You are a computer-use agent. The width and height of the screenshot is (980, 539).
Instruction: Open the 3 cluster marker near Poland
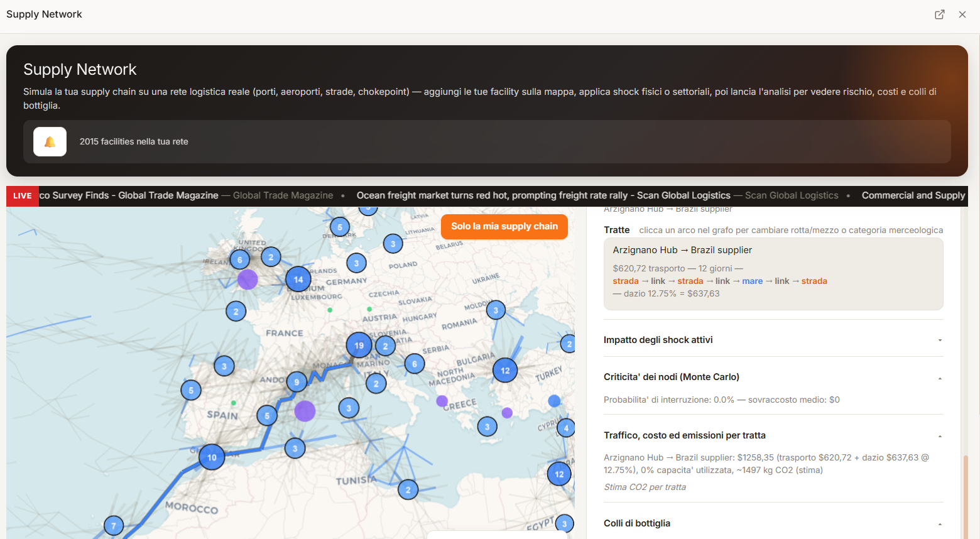[x=356, y=263]
